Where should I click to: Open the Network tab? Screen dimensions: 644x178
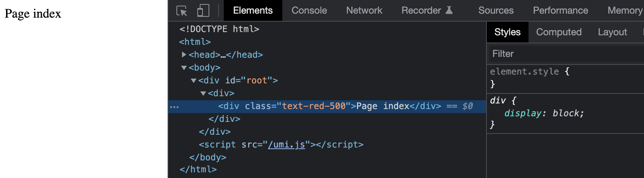[x=364, y=10]
